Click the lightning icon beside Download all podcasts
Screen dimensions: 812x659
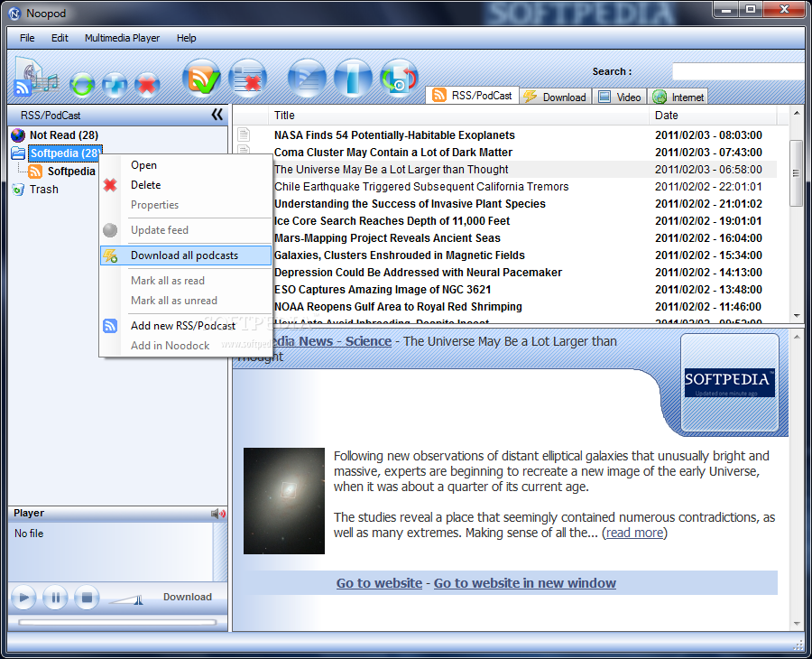point(110,255)
